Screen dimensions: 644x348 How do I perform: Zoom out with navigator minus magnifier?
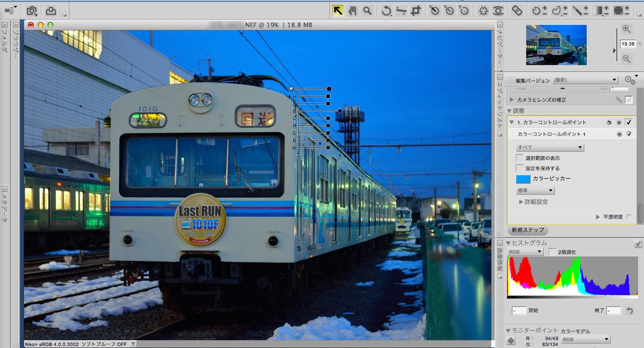[626, 59]
